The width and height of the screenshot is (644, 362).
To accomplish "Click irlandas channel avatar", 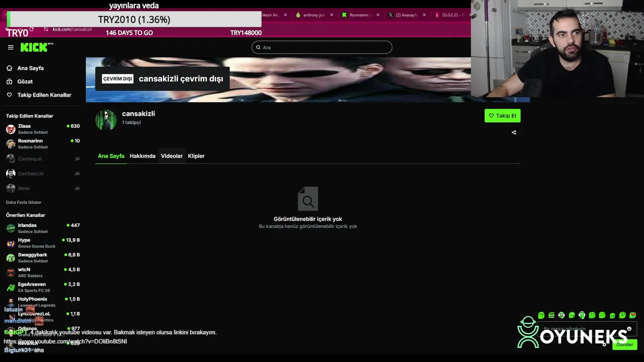I will coord(11,228).
